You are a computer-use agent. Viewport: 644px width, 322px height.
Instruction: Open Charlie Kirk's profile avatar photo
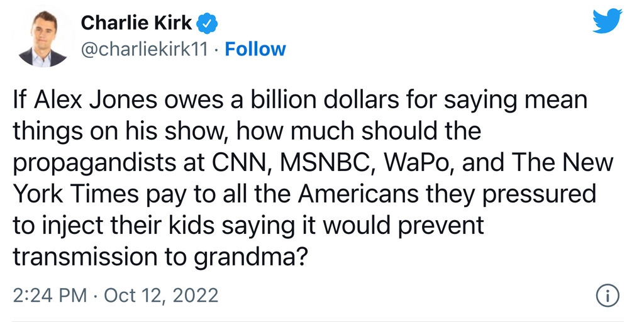pyautogui.click(x=43, y=38)
